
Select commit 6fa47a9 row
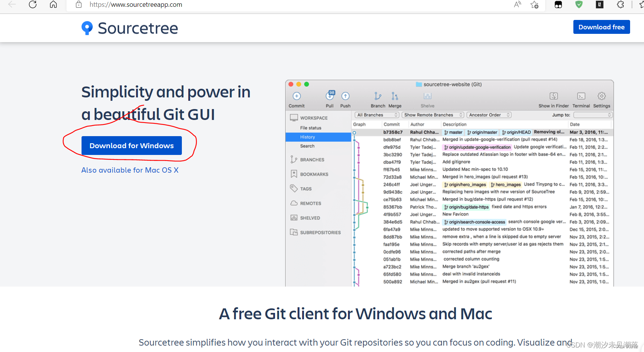(482, 229)
